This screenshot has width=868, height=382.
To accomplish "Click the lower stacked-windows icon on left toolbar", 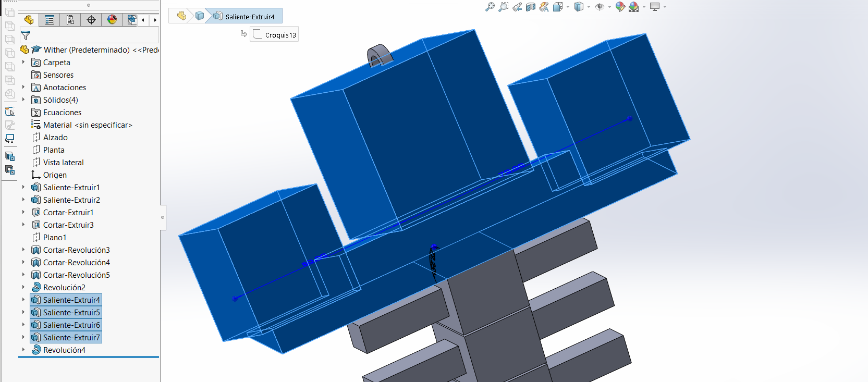I will pos(10,170).
